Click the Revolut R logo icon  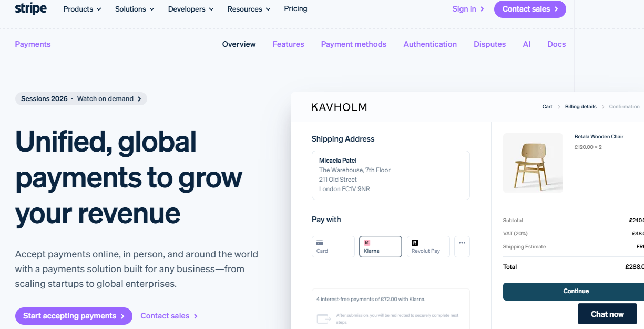415,243
